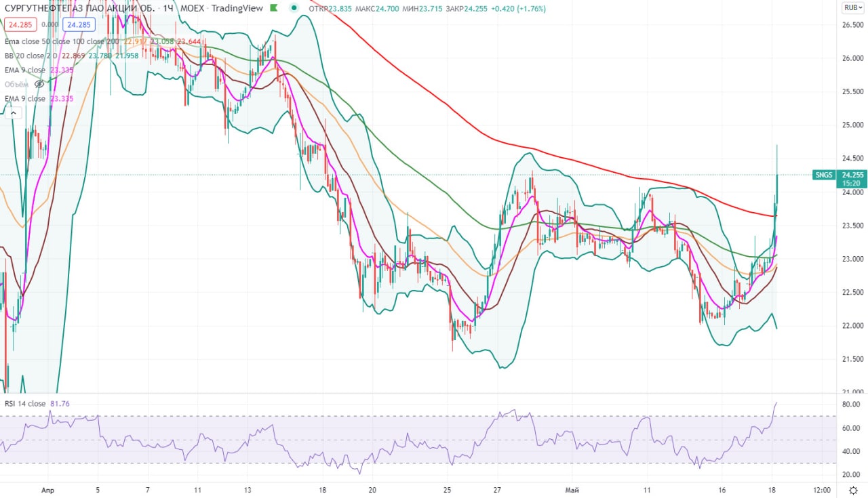Open the RUB currency dropdown
The height and width of the screenshot is (498, 868).
(852, 8)
